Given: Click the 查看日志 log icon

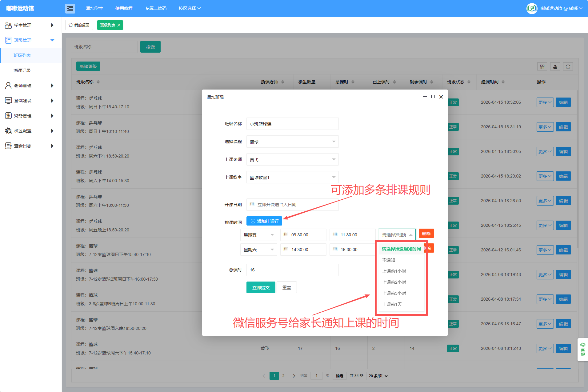Looking at the screenshot, I should click(8, 146).
